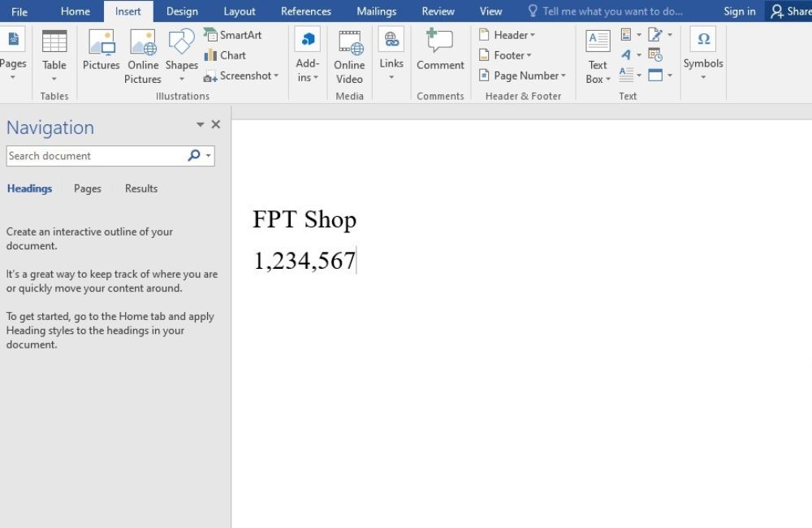
Task: Click the Date & Time icon
Action: [655, 55]
